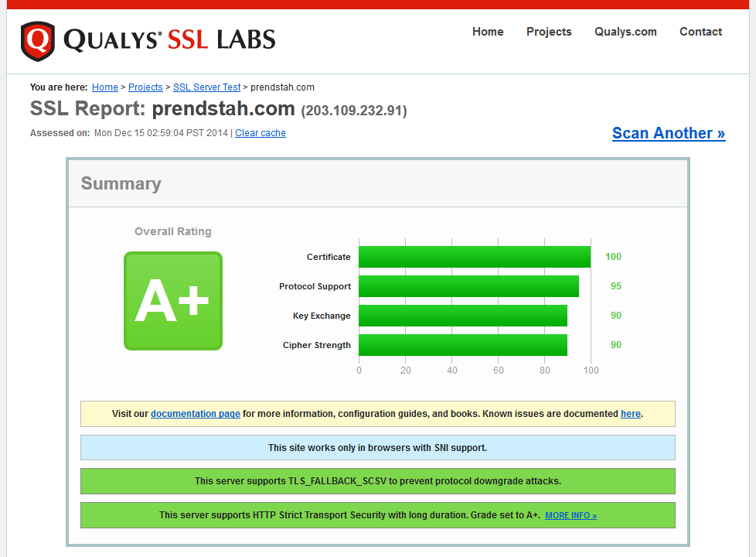Open the documentation page link
This screenshot has height=557, width=756.
point(196,414)
